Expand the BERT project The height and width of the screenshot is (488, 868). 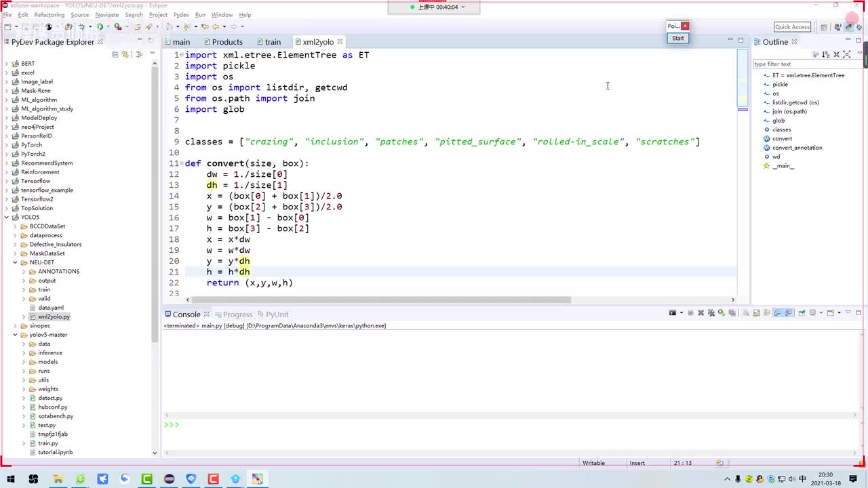(x=7, y=64)
